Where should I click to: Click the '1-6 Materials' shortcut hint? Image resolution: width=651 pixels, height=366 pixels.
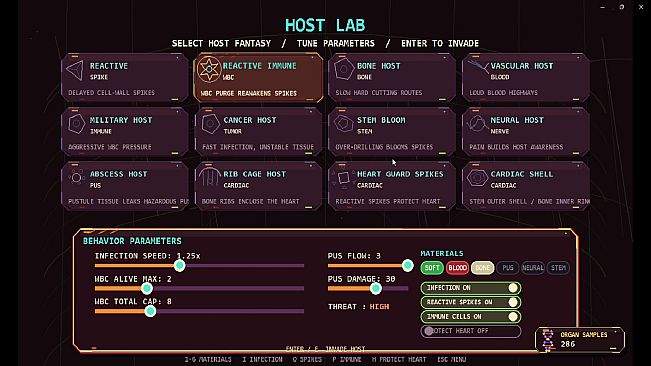(x=208, y=359)
